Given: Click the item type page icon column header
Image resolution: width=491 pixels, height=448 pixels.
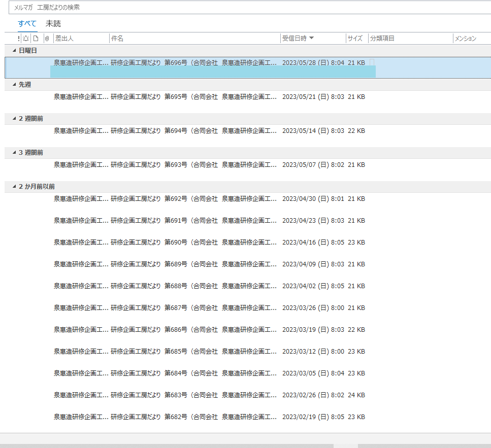Looking at the screenshot, I should [36, 39].
